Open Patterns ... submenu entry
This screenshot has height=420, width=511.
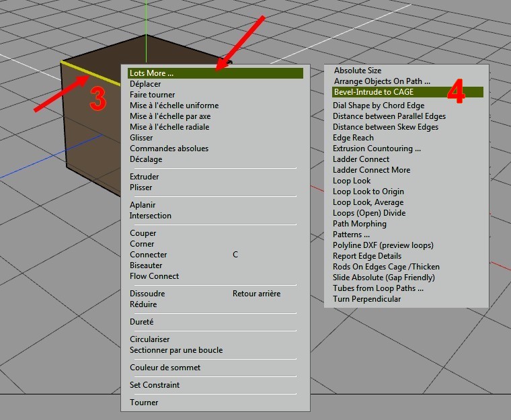tap(351, 235)
